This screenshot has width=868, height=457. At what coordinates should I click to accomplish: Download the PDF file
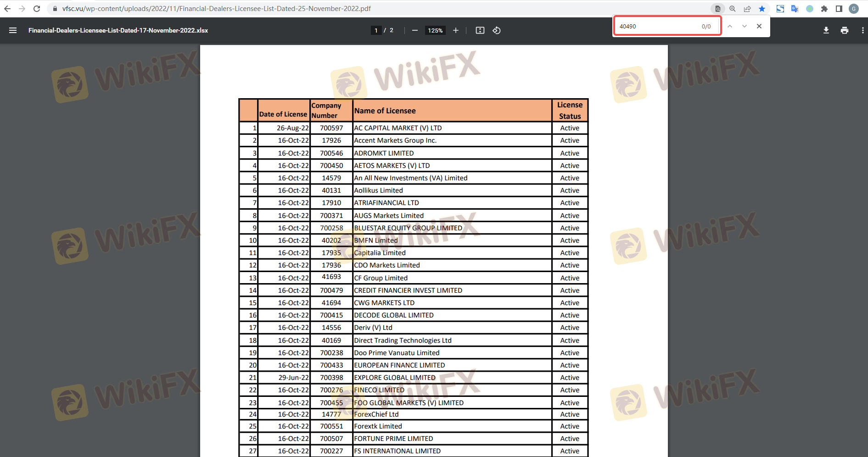coord(826,30)
